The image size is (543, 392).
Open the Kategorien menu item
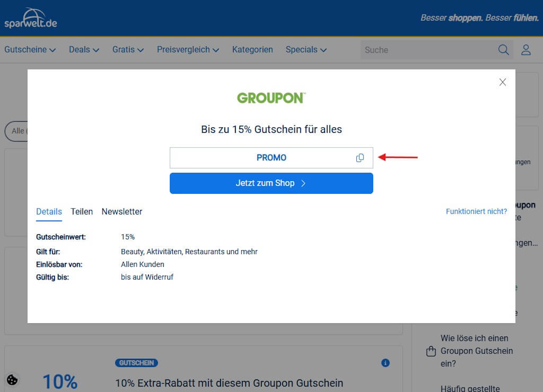252,50
